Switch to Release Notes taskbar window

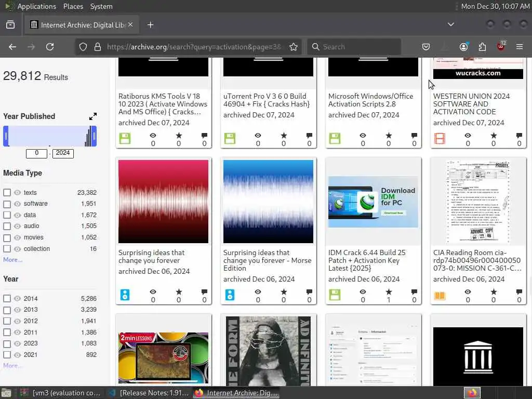[148, 393]
